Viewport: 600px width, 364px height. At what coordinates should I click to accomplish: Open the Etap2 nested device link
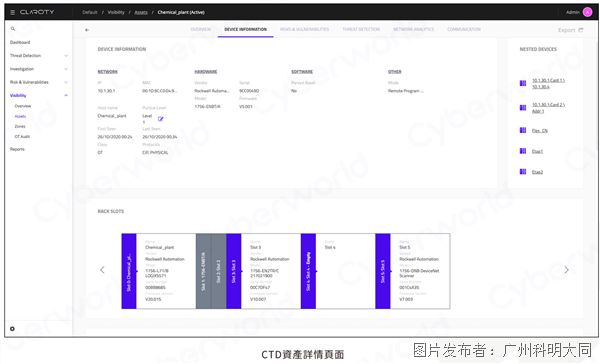[x=537, y=172]
